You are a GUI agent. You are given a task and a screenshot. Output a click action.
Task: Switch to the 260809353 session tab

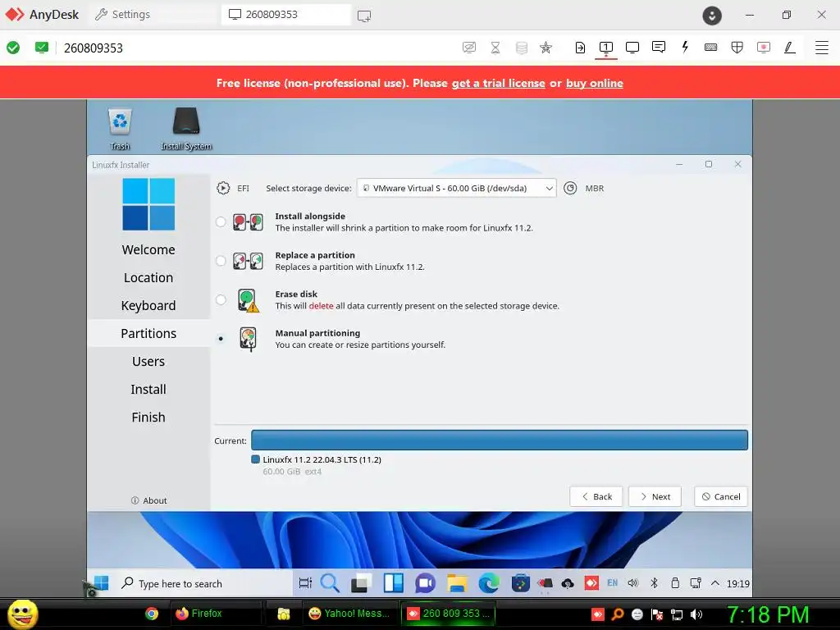[x=286, y=15]
